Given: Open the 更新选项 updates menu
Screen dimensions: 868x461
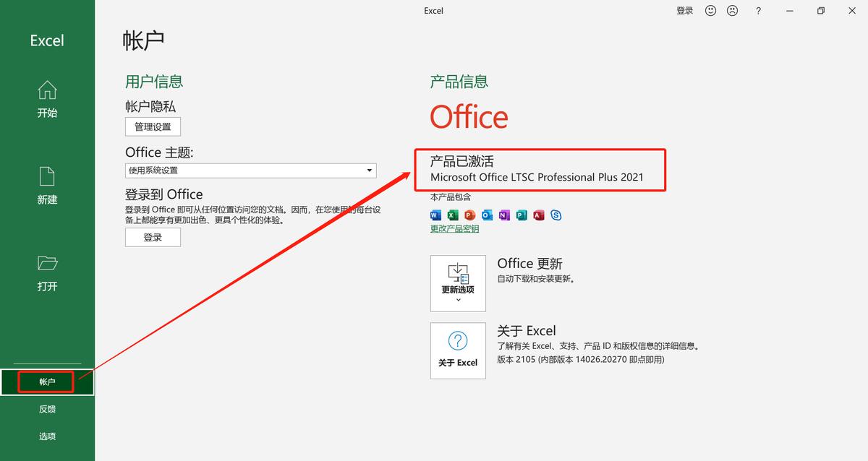Looking at the screenshot, I should click(458, 283).
